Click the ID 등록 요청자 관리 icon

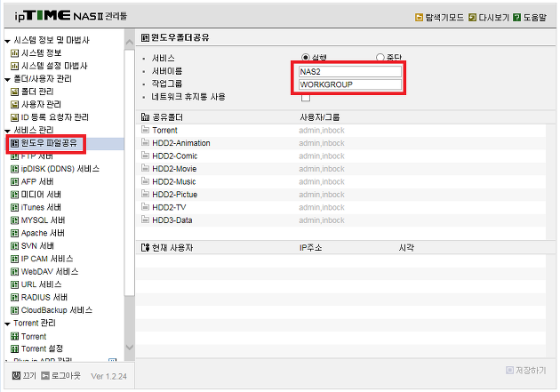tap(14, 117)
